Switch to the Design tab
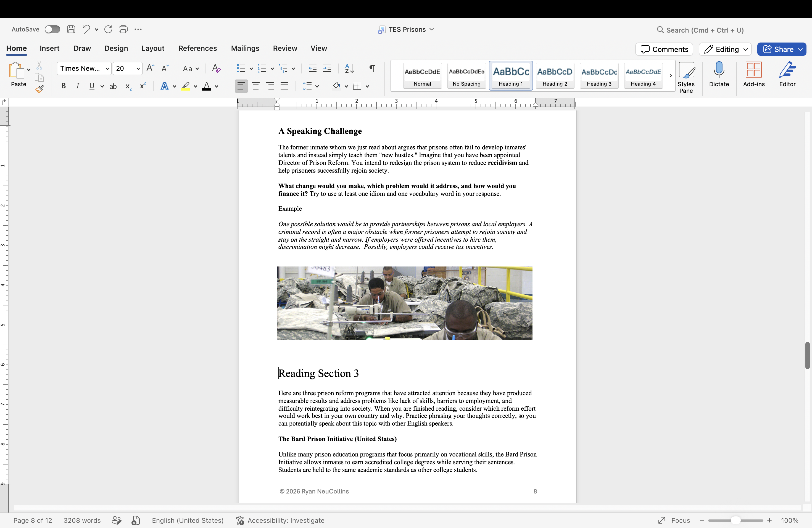The width and height of the screenshot is (812, 528). (116, 48)
